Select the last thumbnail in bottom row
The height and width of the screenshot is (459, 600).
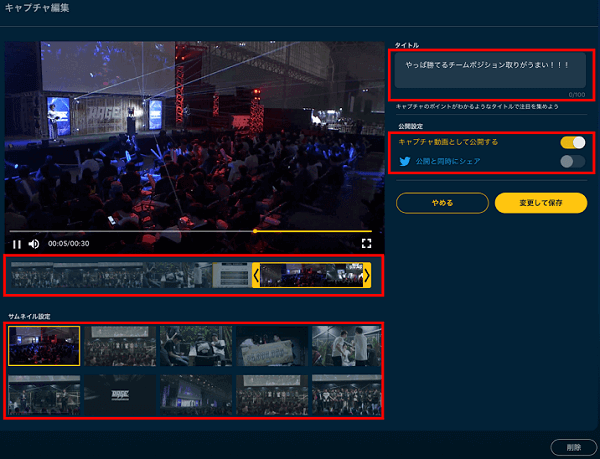pyautogui.click(x=346, y=393)
